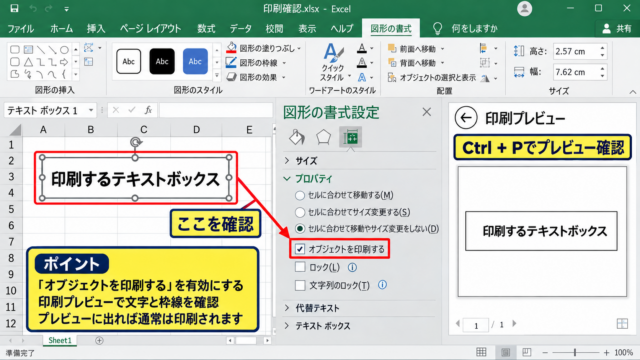
Task: Select the Fill & Line paint bucket icon
Action: point(297,138)
